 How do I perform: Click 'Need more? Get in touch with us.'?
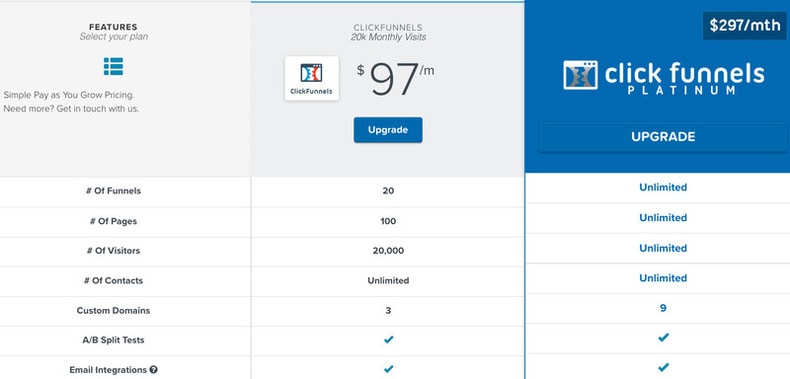(71, 108)
